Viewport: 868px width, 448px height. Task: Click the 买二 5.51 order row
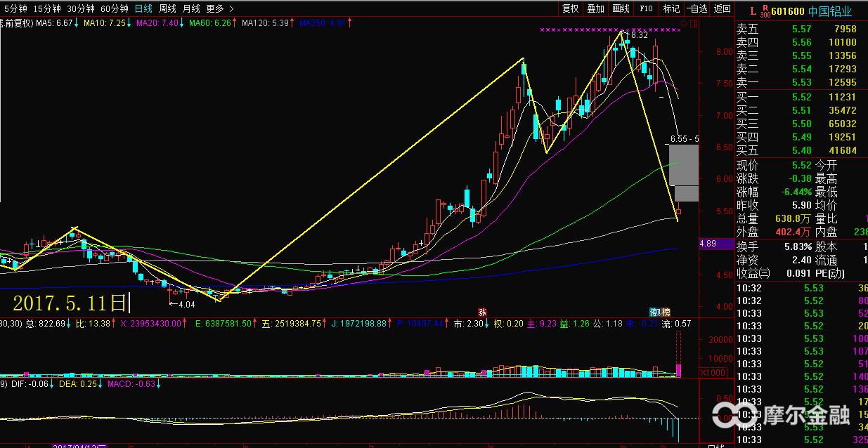point(801,110)
